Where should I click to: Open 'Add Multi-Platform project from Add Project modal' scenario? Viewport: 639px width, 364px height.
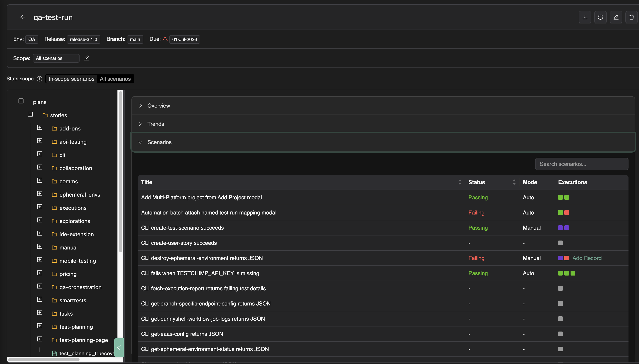[201, 198]
